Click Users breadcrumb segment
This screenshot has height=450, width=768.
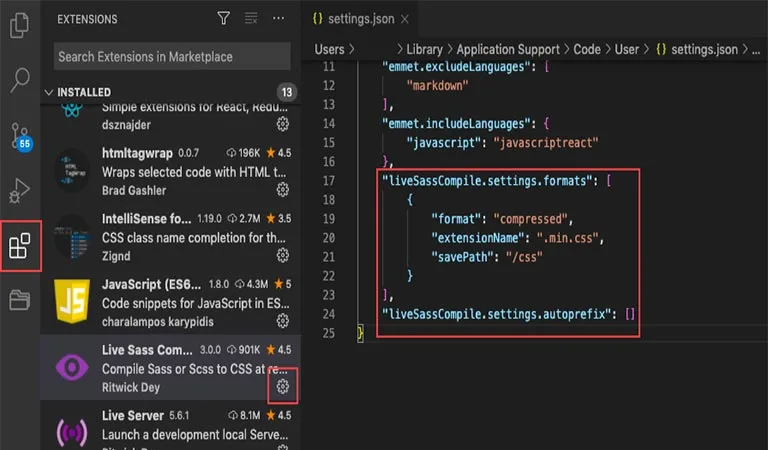pos(329,49)
